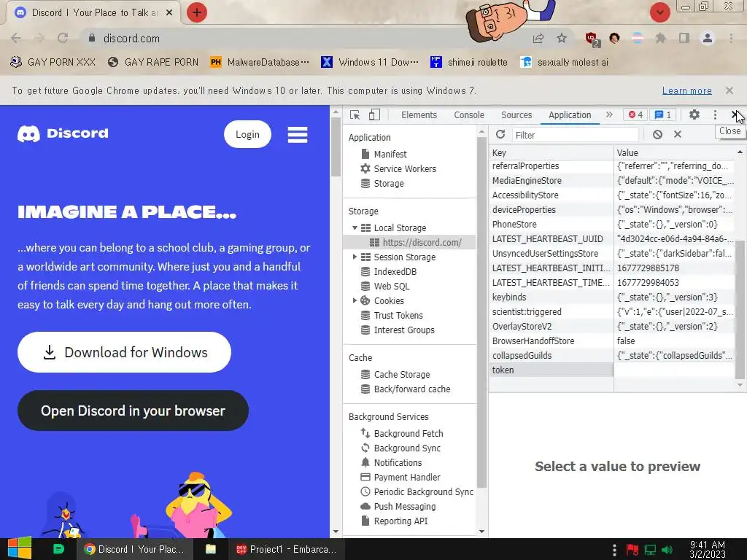
Task: Sort by the Key column header
Action: pos(551,152)
